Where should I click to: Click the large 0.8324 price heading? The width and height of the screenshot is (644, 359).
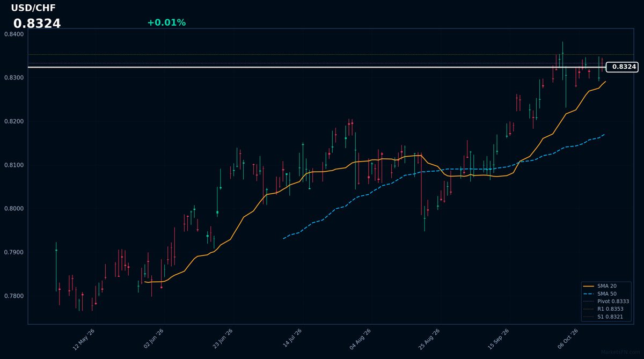click(37, 24)
